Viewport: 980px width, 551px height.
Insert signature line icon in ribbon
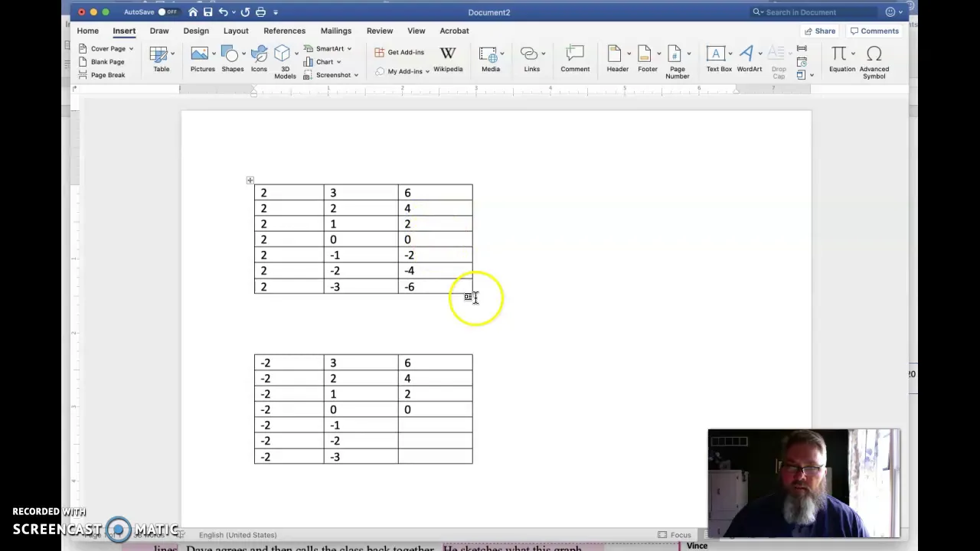802,49
